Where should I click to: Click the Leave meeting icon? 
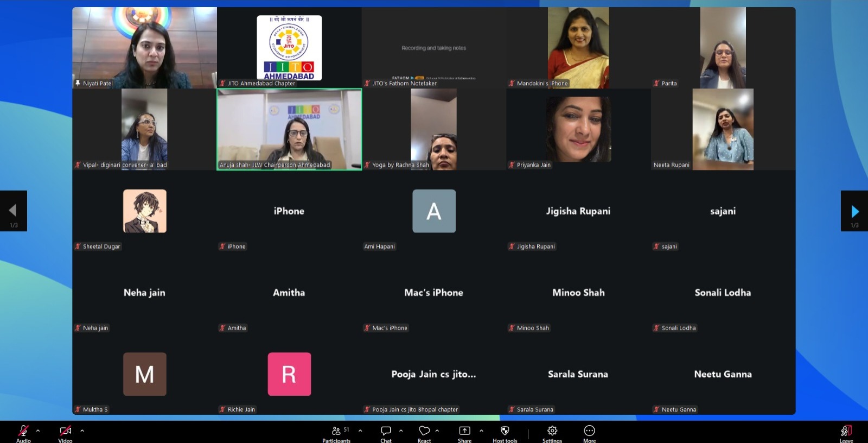[x=846, y=431]
